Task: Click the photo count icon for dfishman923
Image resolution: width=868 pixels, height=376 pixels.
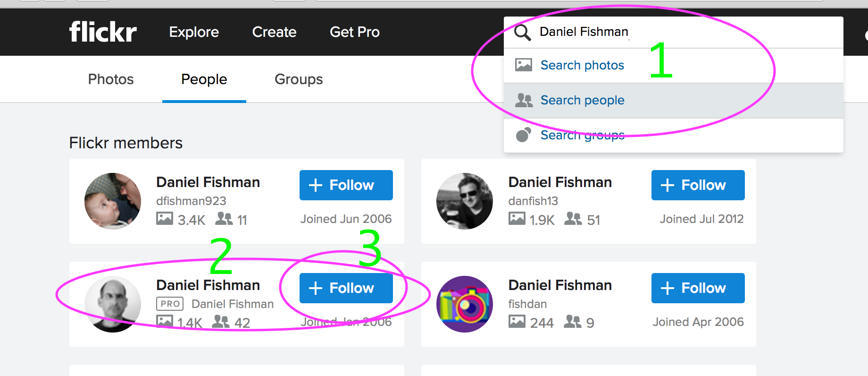Action: point(165,219)
